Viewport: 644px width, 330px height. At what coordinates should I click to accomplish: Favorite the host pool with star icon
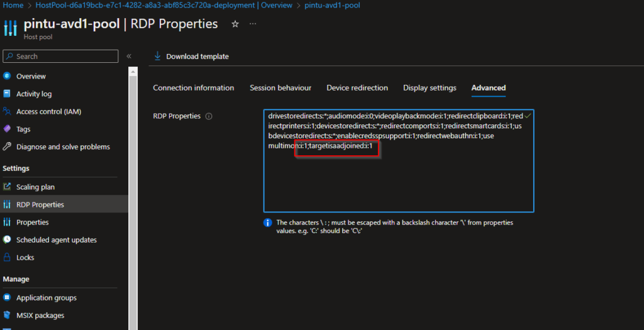(x=235, y=25)
